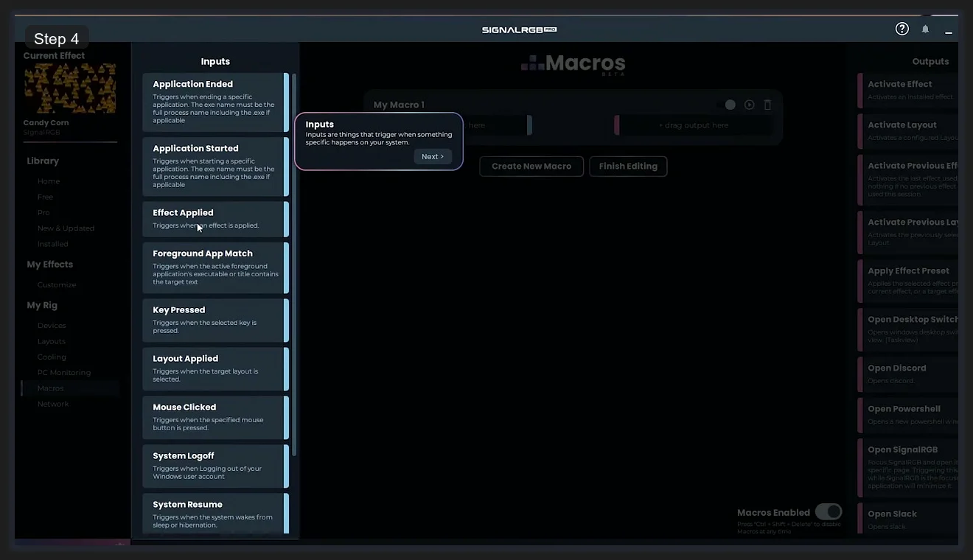Expand the My Effects section
The width and height of the screenshot is (973, 560).
click(x=49, y=264)
